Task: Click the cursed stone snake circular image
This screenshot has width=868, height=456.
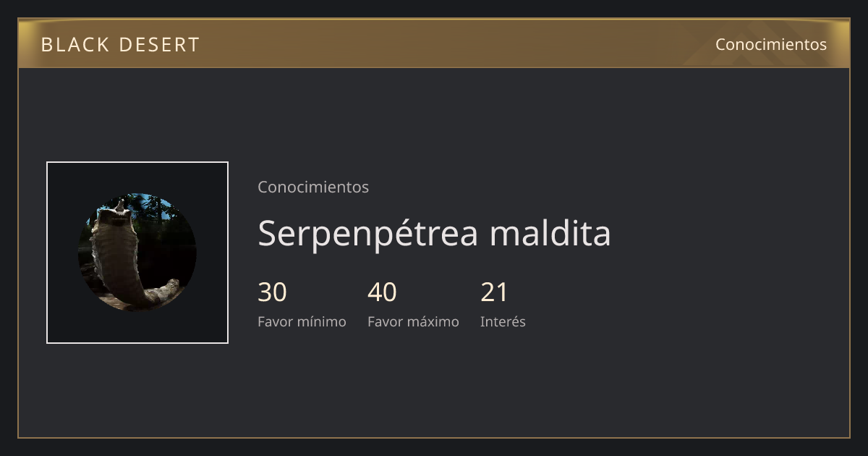Action: [137, 253]
